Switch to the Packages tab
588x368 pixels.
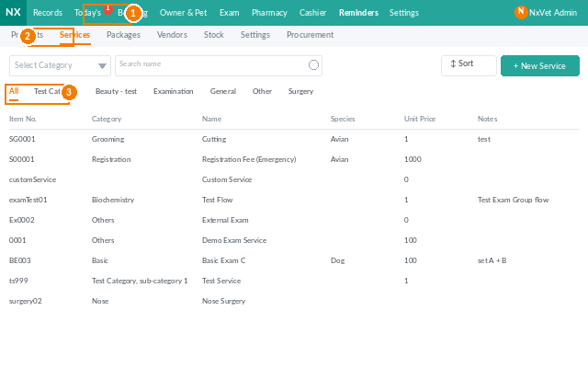click(x=123, y=35)
